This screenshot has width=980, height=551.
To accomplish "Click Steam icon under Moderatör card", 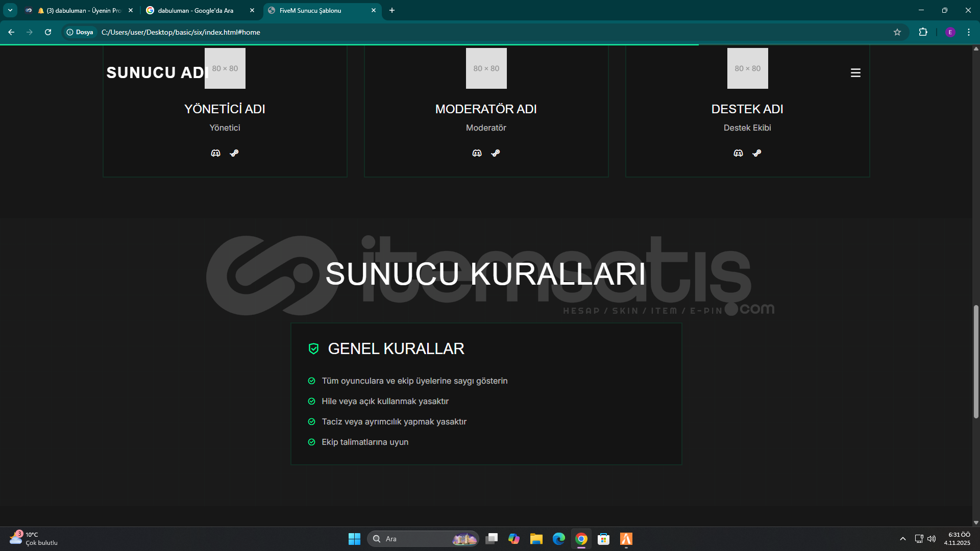I will click(496, 153).
